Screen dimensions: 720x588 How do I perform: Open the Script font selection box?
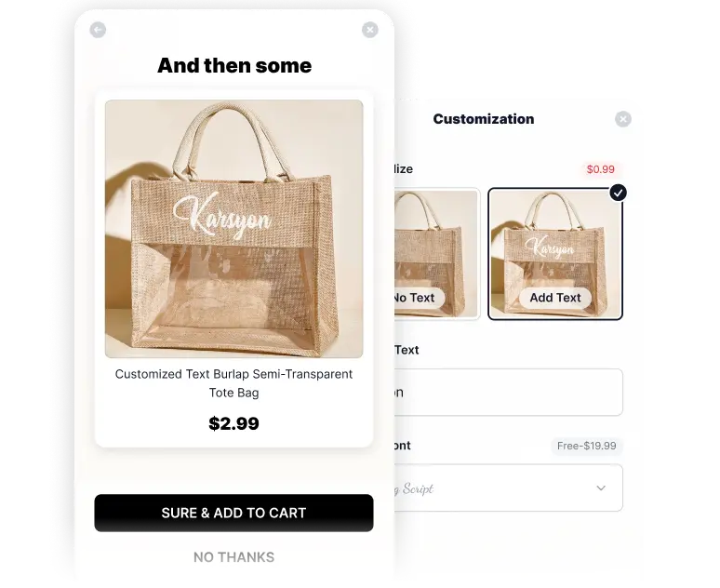click(508, 488)
